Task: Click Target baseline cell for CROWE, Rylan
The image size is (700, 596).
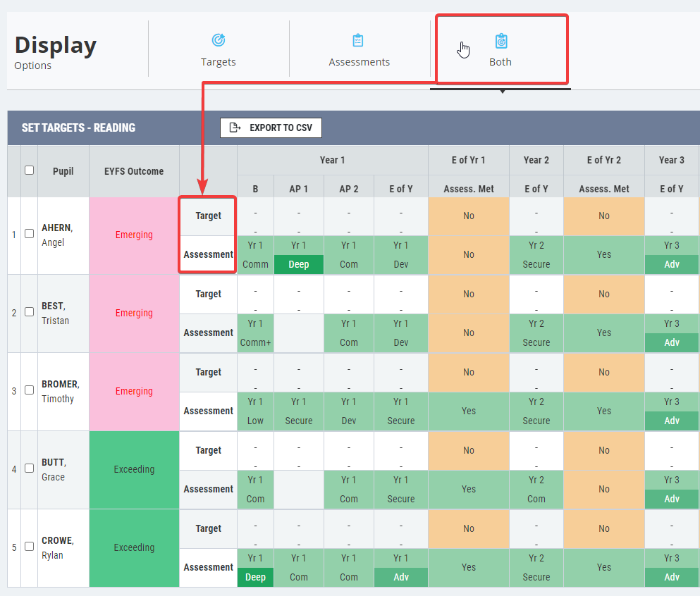Action: click(x=255, y=528)
